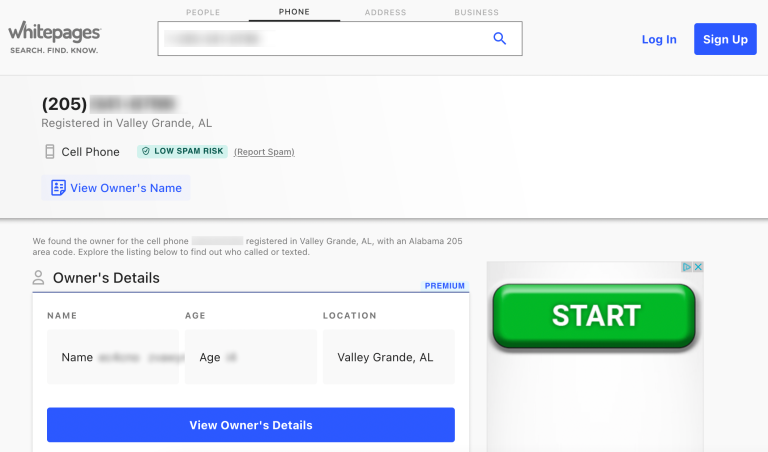Click the Report Spam link

coord(264,152)
